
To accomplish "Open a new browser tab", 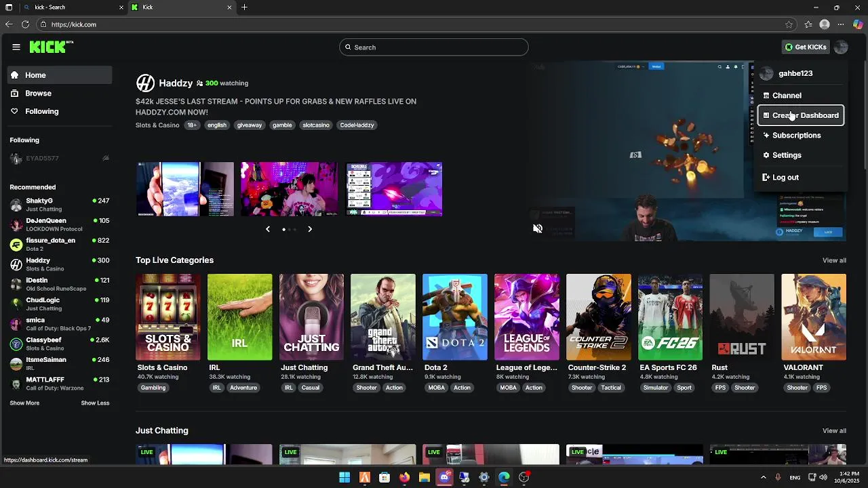I will [244, 7].
